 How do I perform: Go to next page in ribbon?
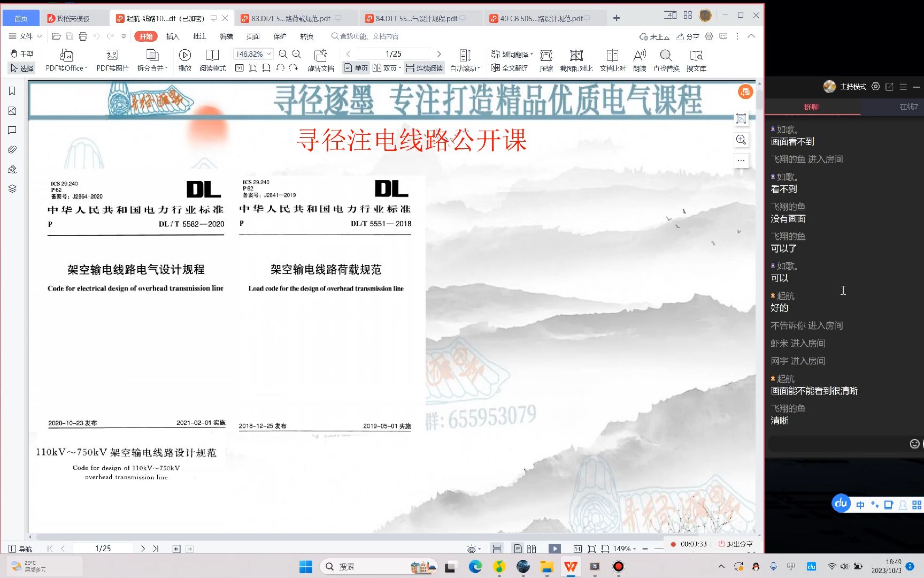click(439, 54)
